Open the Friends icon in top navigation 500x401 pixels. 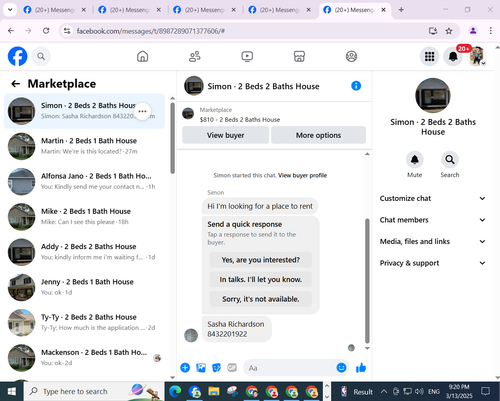coord(195,56)
